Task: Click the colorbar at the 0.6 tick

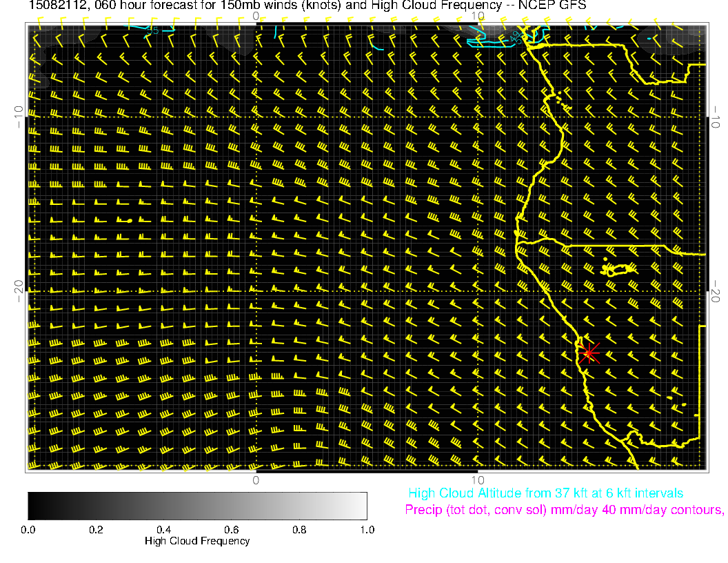Action: [232, 505]
